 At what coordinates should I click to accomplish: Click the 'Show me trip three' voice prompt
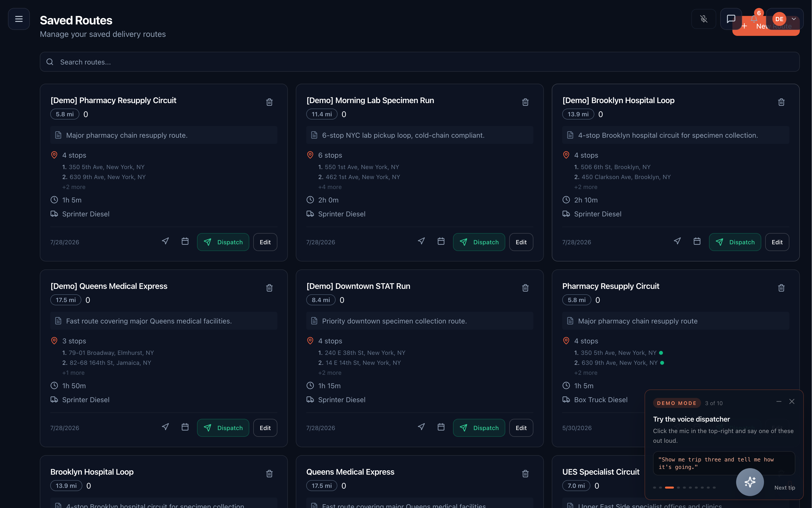(724, 463)
